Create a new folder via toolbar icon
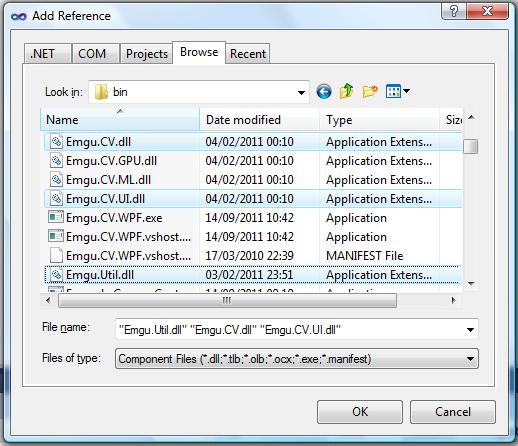Image resolution: width=518 pixels, height=446 pixels. (370, 91)
